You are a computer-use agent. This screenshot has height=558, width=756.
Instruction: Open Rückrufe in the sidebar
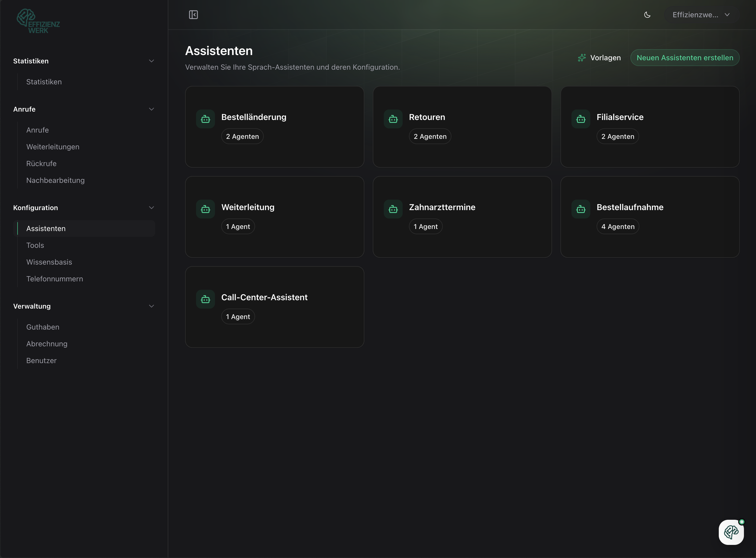[x=41, y=163]
